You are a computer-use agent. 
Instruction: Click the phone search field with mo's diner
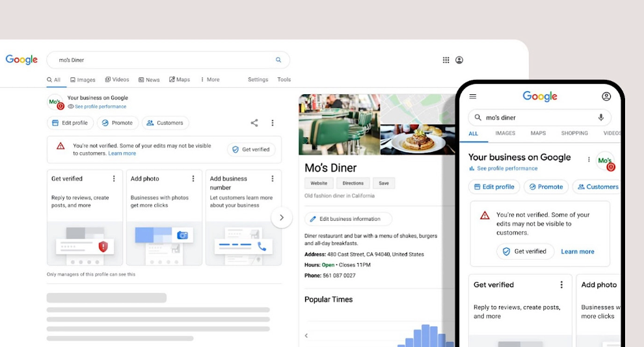pyautogui.click(x=539, y=118)
